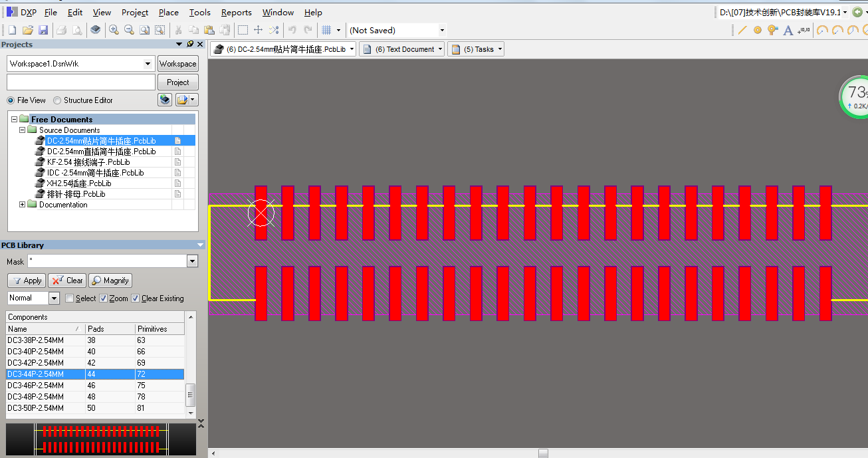
Task: Select the Place Via tool
Action: click(x=772, y=30)
